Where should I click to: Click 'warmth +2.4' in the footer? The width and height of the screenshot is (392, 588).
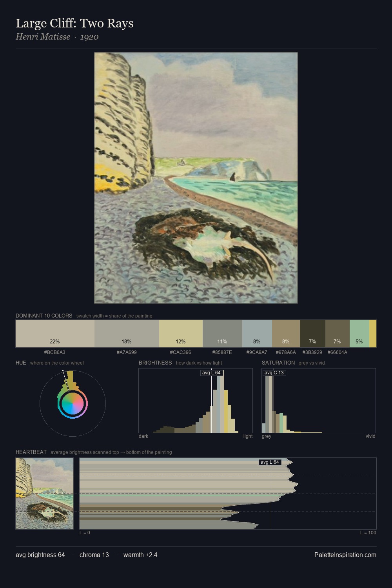[x=140, y=555]
